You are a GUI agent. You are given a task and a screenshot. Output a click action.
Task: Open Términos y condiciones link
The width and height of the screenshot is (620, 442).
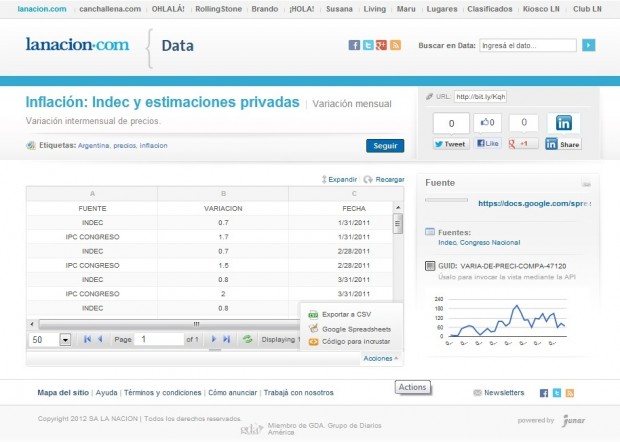[x=163, y=393]
